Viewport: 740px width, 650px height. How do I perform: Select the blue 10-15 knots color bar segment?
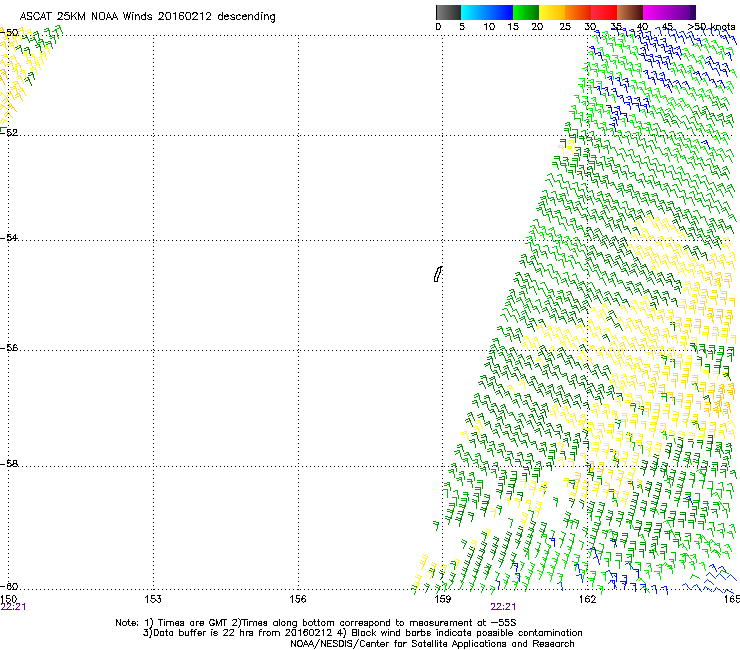(500, 12)
